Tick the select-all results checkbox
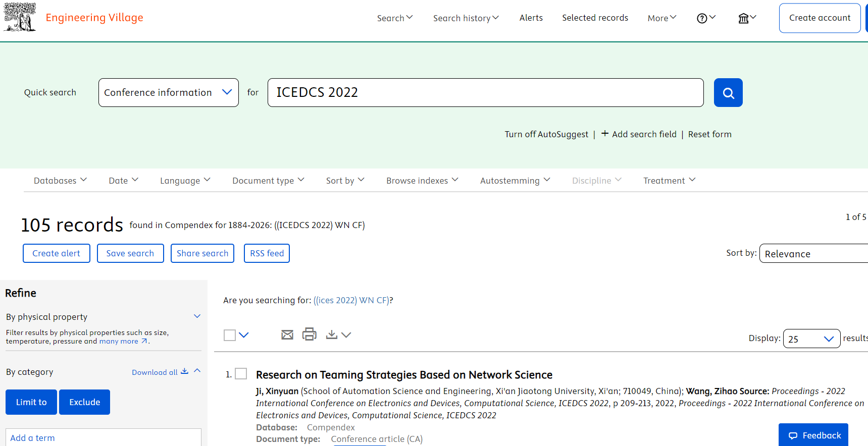This screenshot has width=868, height=446. [230, 335]
